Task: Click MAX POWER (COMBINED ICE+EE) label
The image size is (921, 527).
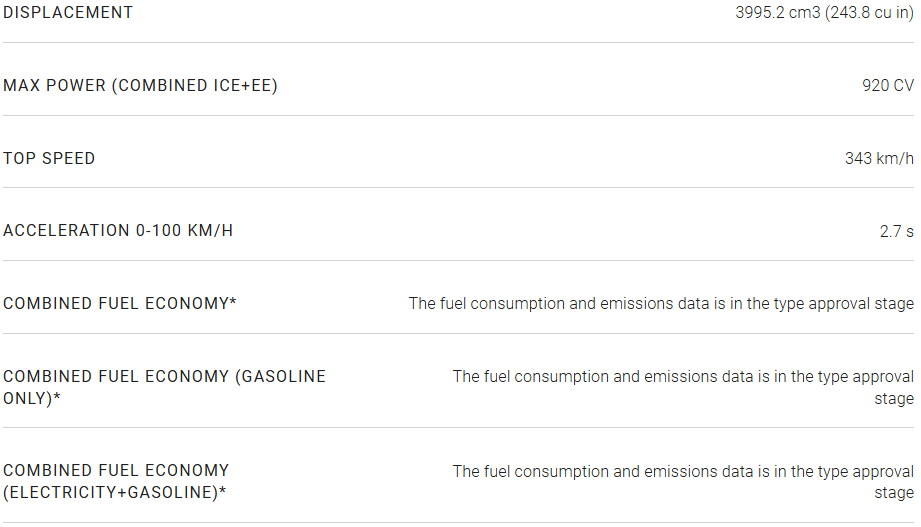Action: (x=140, y=86)
